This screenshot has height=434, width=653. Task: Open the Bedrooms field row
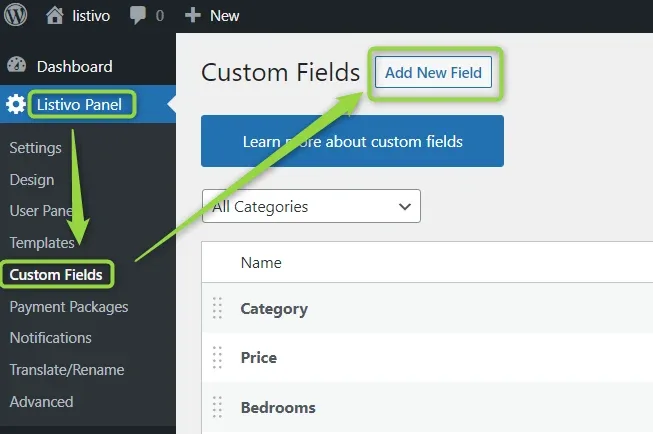coord(278,407)
